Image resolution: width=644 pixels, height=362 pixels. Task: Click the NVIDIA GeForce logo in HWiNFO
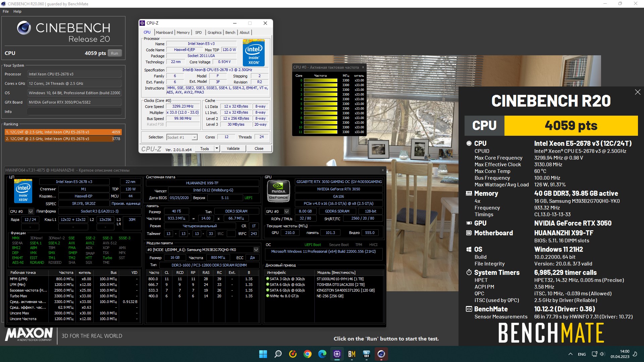point(278,191)
